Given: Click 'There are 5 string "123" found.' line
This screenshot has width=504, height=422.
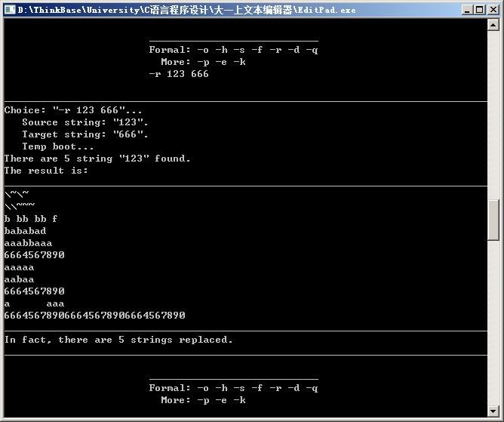Looking at the screenshot, I should [97, 159].
